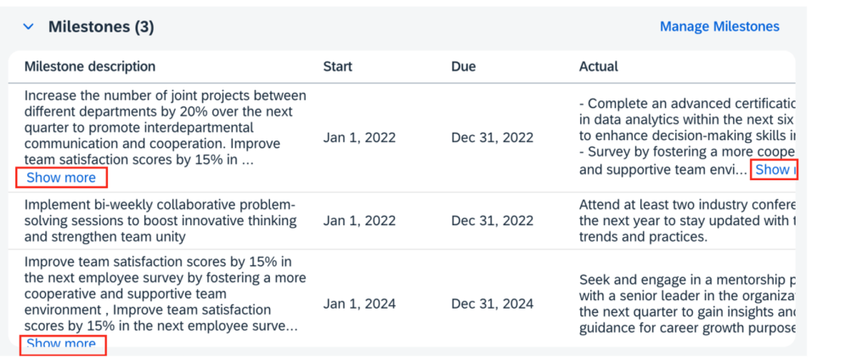This screenshot has height=358, width=868.
Task: Click the Dec 31, 2024 due date
Action: (493, 304)
